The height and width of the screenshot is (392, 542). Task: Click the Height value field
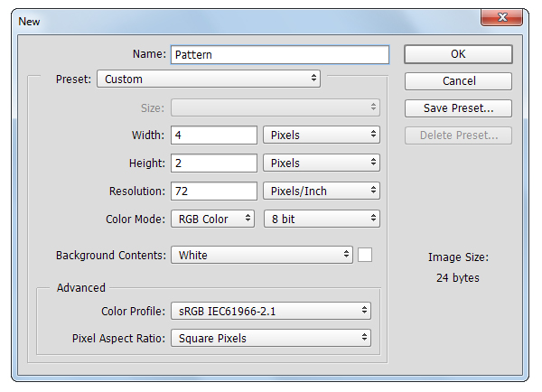pyautogui.click(x=214, y=163)
